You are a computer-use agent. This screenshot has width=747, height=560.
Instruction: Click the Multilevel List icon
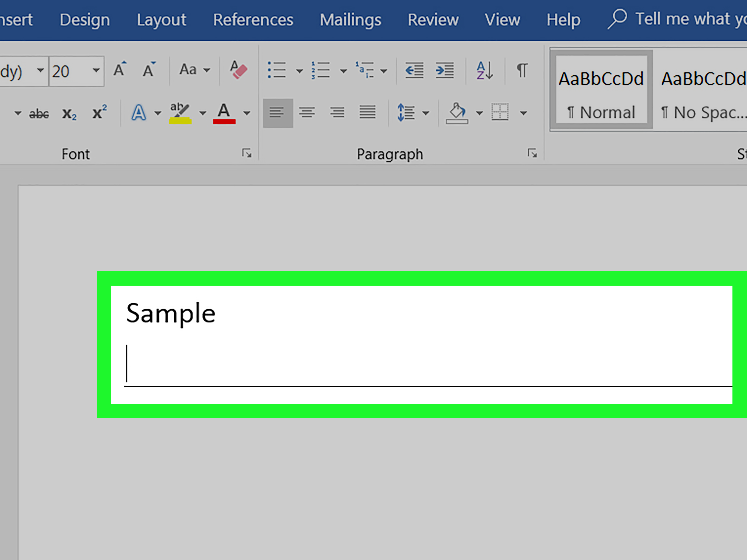point(364,70)
